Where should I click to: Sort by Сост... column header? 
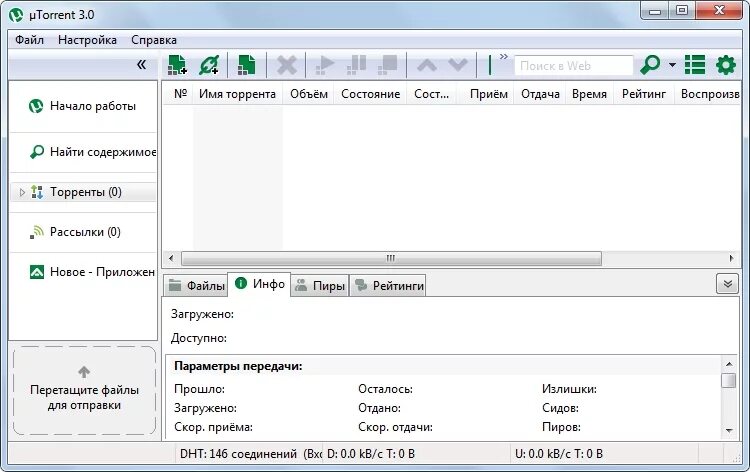click(432, 94)
